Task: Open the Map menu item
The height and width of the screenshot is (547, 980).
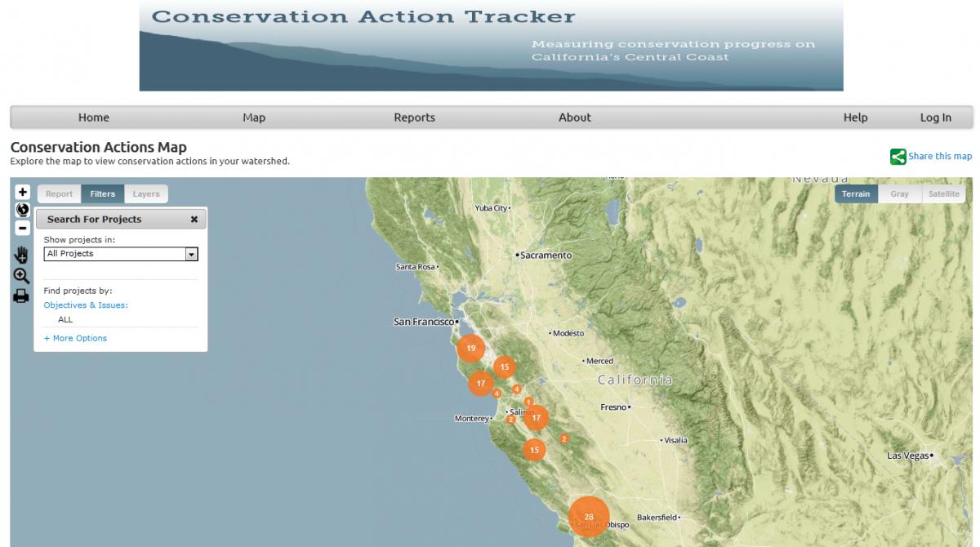Action: 254,118
